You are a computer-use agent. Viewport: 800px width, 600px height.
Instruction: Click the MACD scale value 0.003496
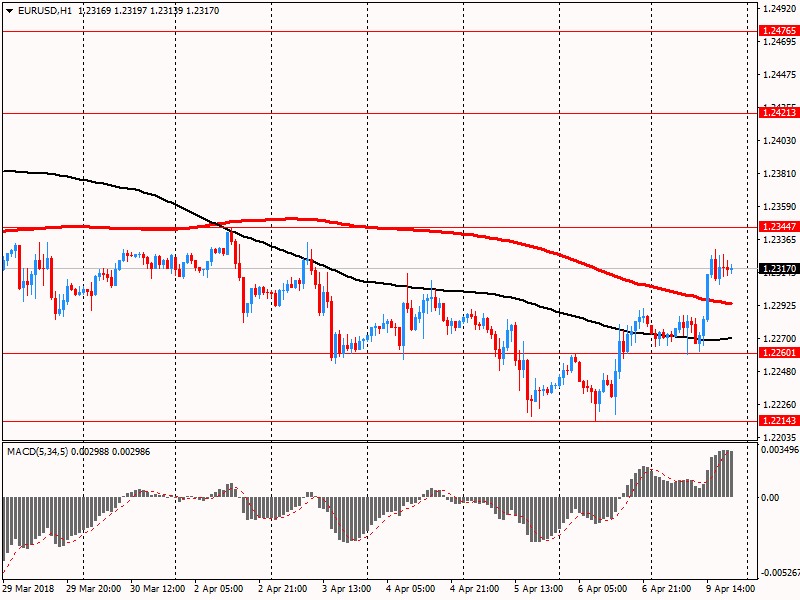point(780,449)
